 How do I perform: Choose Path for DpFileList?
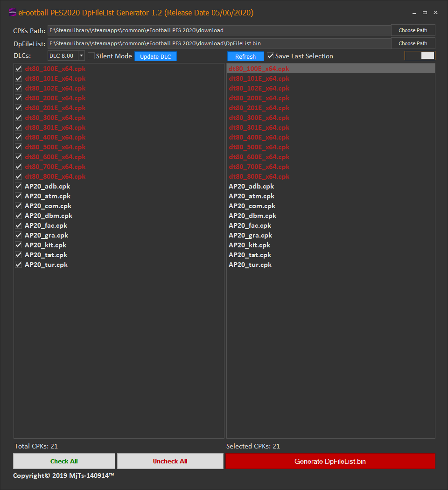413,43
